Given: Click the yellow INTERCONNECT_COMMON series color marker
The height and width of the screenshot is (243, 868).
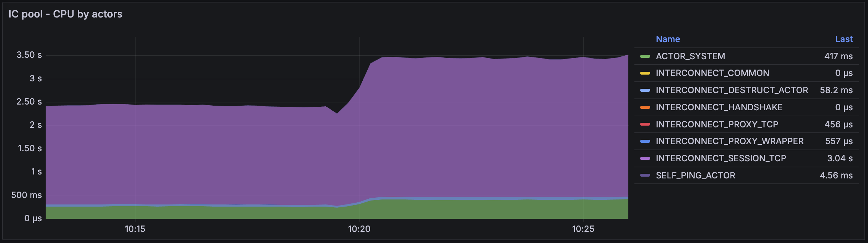Looking at the screenshot, I should click(645, 73).
